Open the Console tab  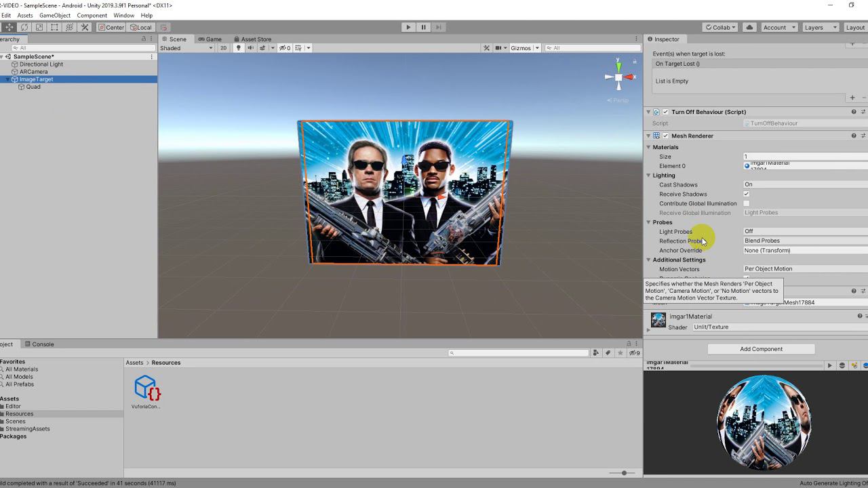(39, 344)
